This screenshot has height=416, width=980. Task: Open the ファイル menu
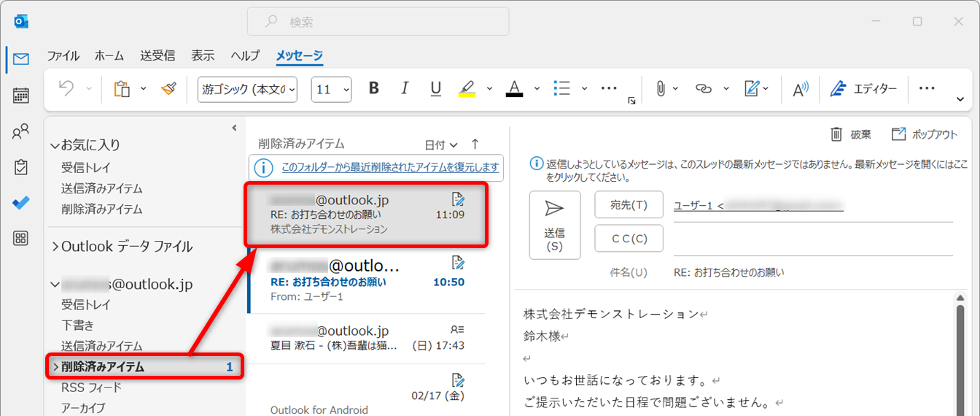click(63, 55)
